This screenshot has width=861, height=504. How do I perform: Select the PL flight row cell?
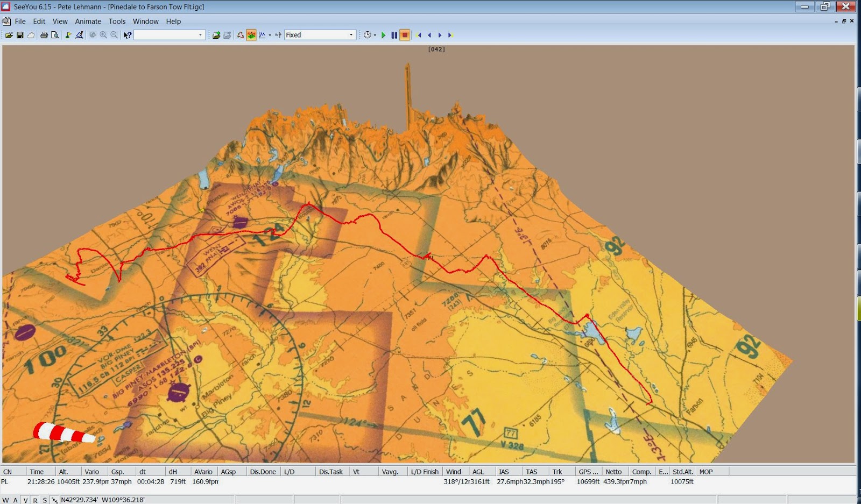click(5, 482)
